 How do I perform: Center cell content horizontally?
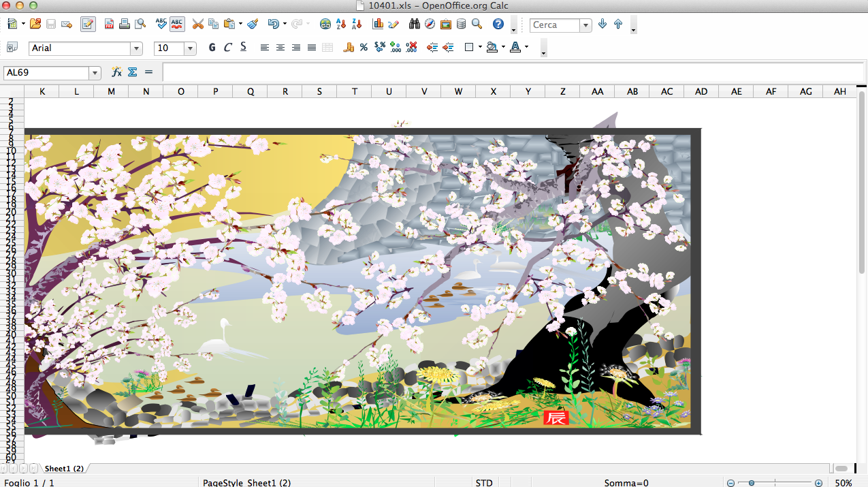(x=280, y=48)
